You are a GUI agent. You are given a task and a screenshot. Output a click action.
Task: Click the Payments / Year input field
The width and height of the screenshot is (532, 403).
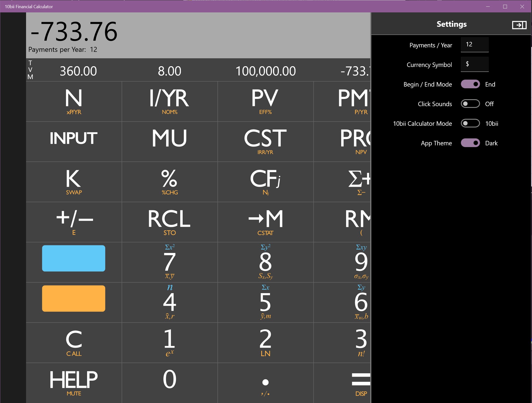[474, 45]
